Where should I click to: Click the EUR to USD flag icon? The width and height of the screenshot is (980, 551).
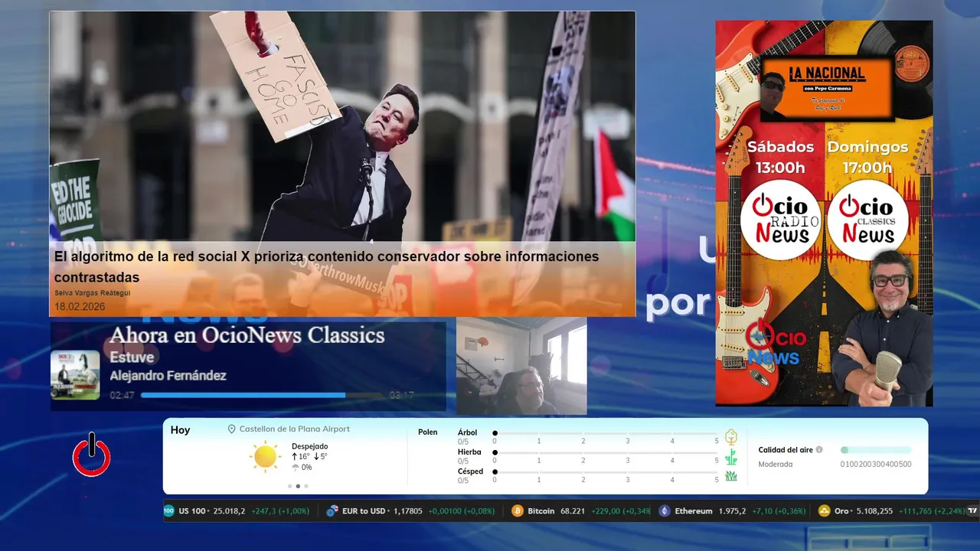332,510
